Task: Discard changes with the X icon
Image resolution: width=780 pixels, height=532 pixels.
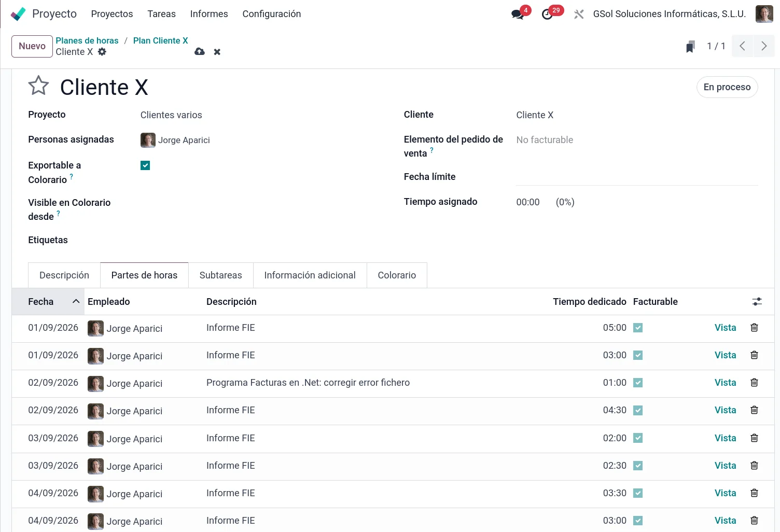Action: pos(217,52)
